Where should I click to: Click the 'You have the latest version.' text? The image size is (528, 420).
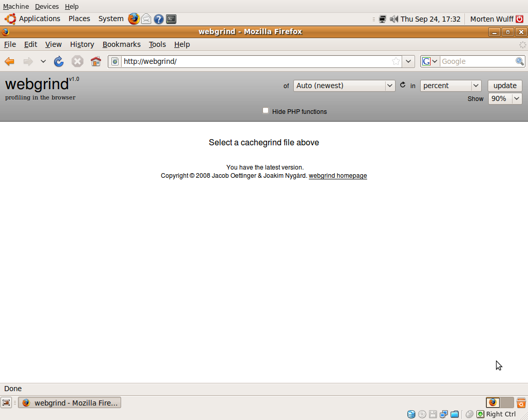265,167
